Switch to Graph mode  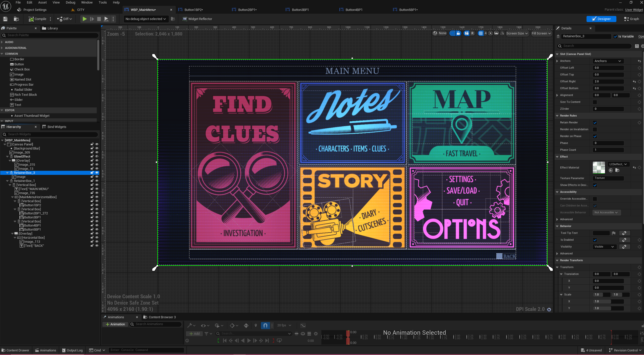[632, 19]
